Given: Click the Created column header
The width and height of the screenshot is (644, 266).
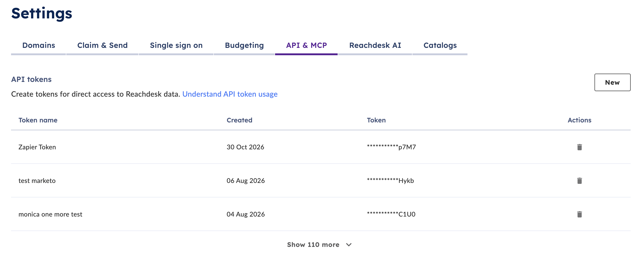Looking at the screenshot, I should click(239, 120).
